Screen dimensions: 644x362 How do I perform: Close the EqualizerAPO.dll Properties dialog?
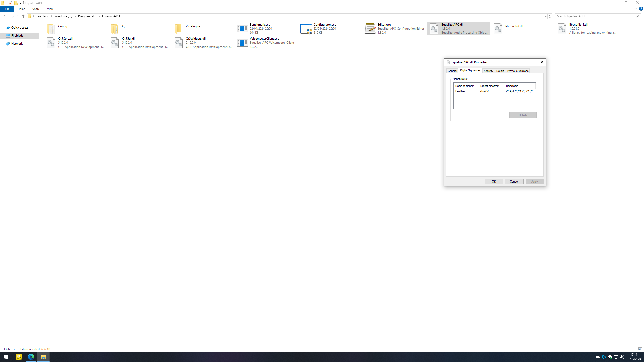542,62
